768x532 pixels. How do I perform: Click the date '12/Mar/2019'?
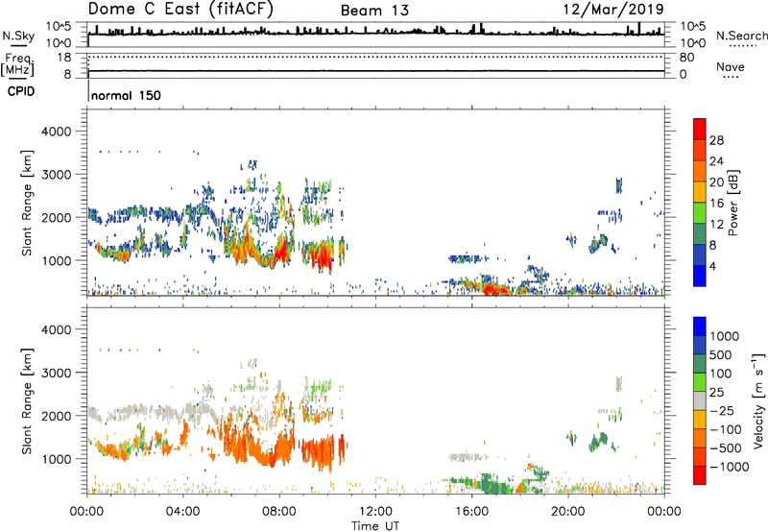pos(613,10)
